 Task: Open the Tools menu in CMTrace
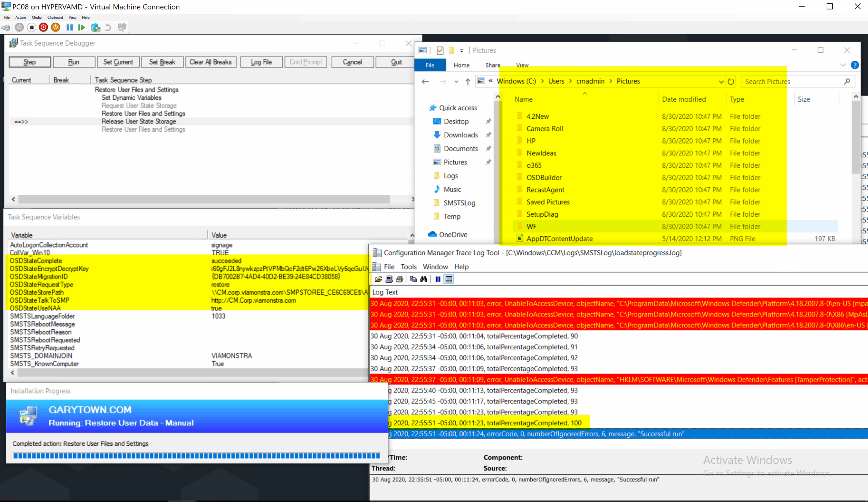(x=409, y=267)
